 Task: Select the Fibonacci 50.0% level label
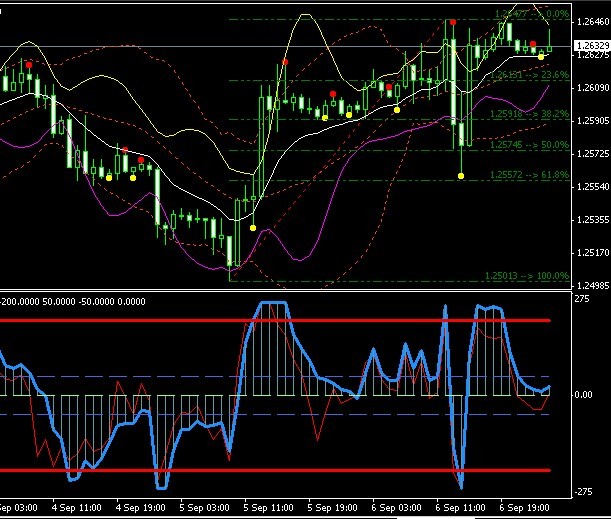pos(530,145)
